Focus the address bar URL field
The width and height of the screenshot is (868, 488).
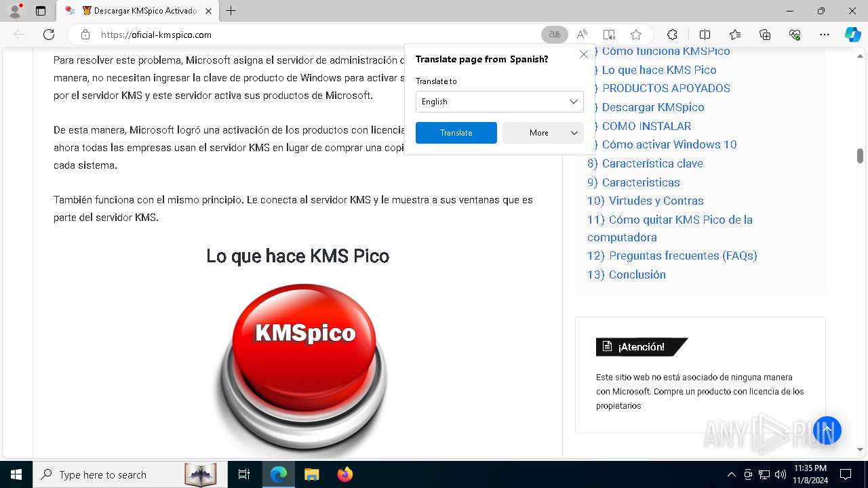coord(317,35)
